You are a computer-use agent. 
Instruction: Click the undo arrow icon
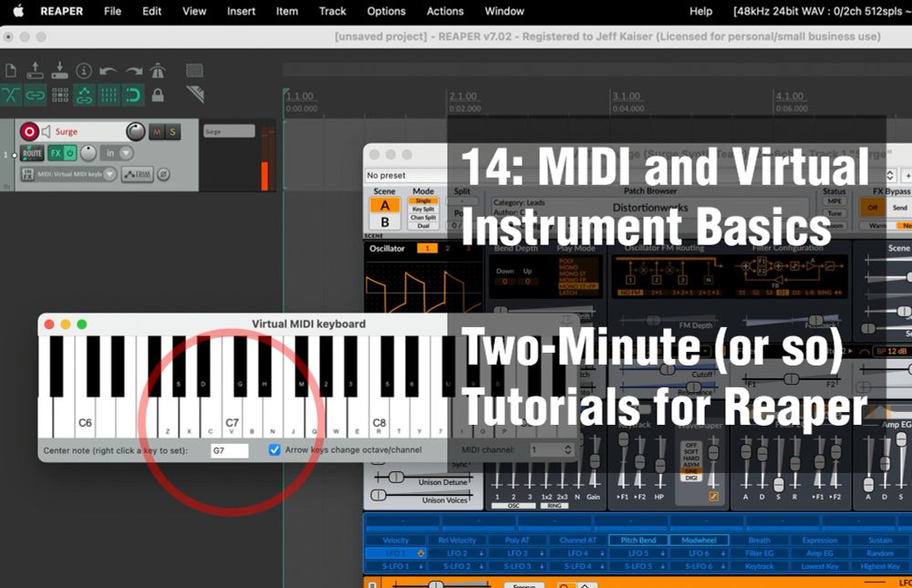pos(109,71)
